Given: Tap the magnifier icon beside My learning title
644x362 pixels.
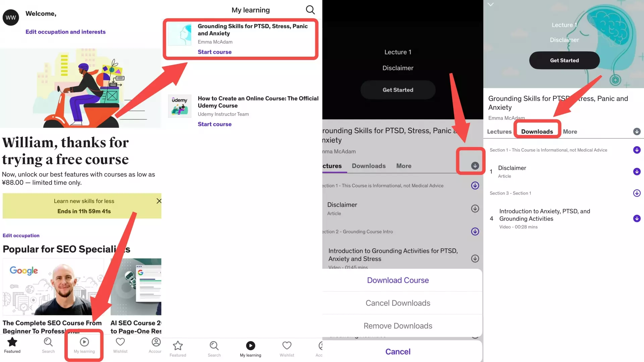Looking at the screenshot, I should tap(310, 10).
